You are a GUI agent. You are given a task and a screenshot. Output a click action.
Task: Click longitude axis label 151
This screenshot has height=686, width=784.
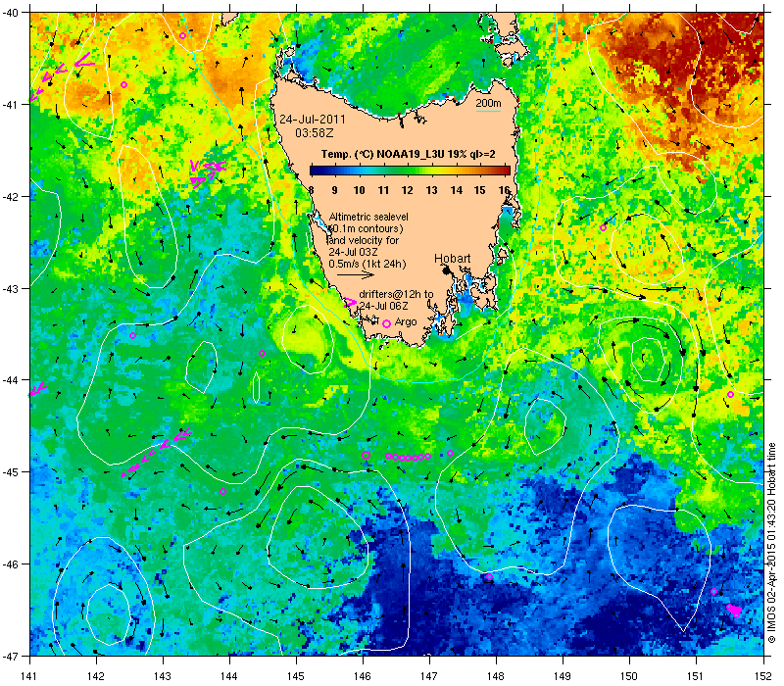coord(696,676)
